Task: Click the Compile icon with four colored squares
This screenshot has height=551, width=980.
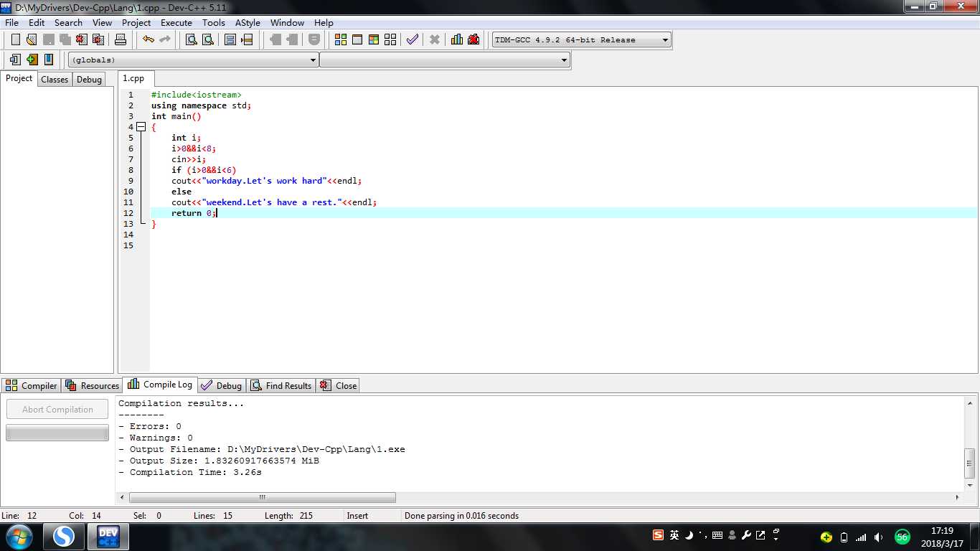Action: [x=341, y=39]
